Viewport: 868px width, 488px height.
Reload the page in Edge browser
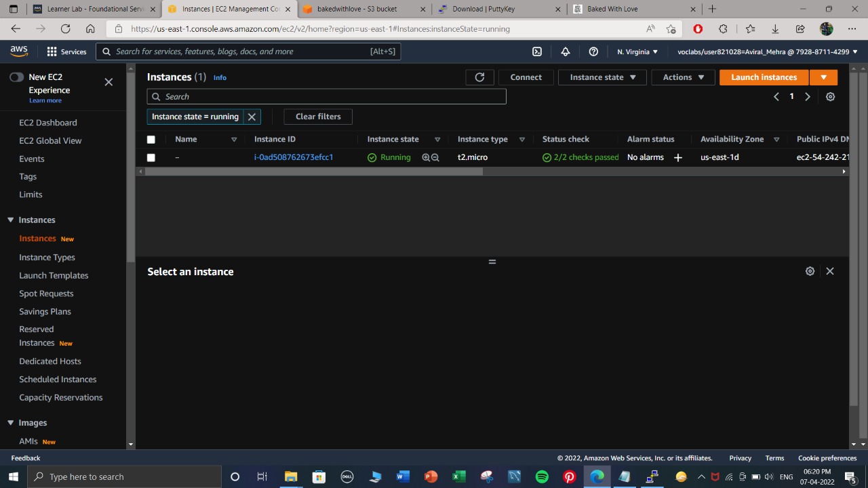click(x=65, y=28)
